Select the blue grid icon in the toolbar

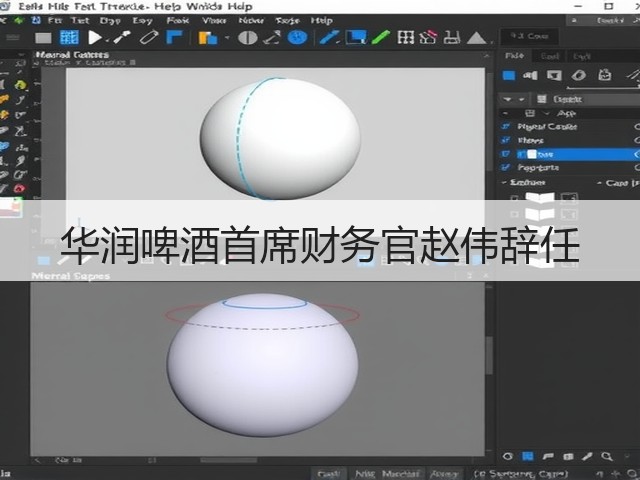(x=69, y=38)
